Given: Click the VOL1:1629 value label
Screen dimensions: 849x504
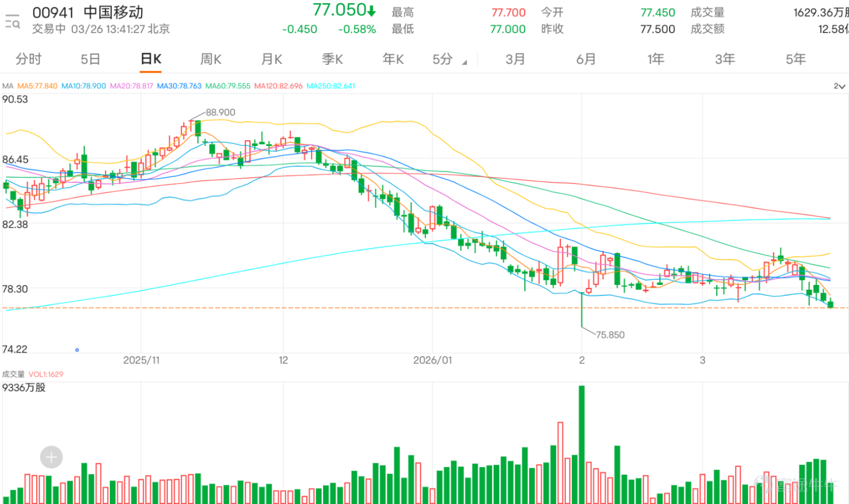Looking at the screenshot, I should [x=46, y=374].
